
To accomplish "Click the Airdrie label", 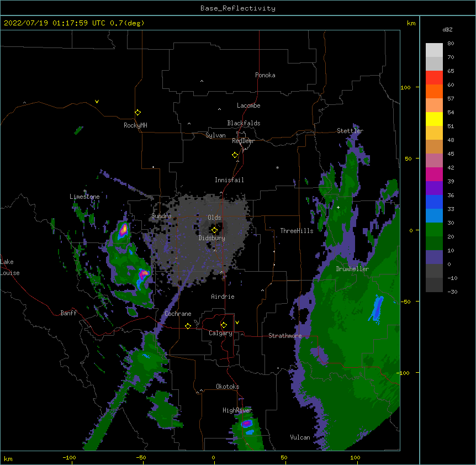I will [223, 297].
